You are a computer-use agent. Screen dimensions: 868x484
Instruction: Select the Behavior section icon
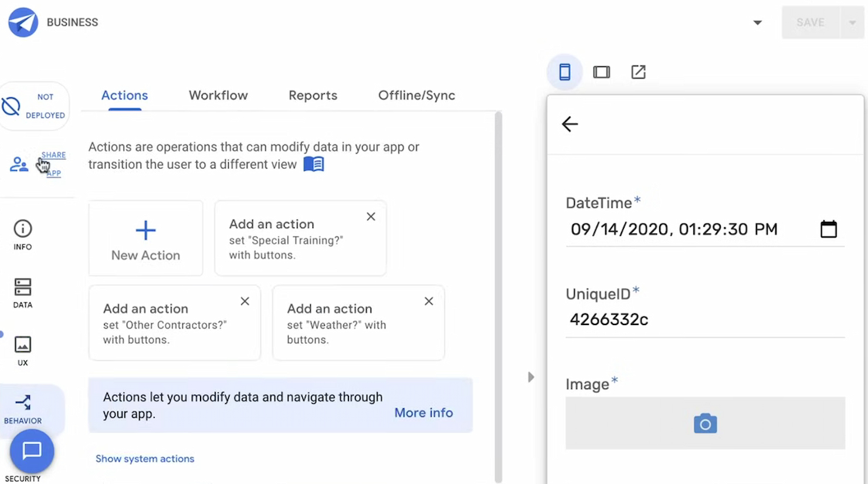point(23,402)
